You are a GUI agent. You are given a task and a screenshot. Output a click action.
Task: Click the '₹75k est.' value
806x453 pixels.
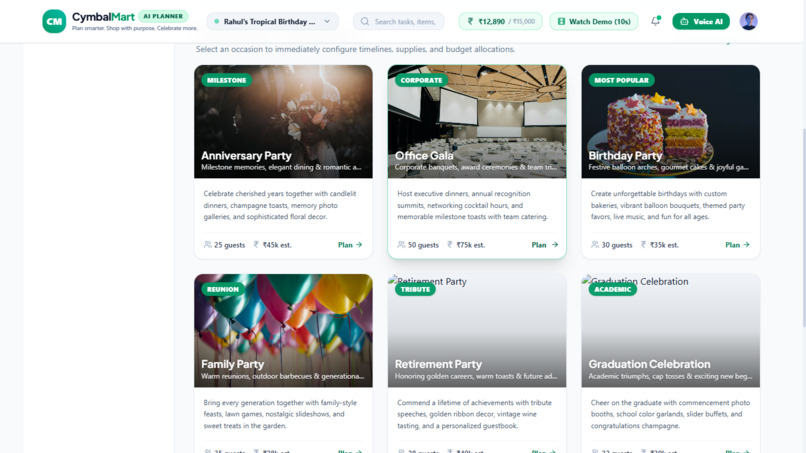(471, 245)
